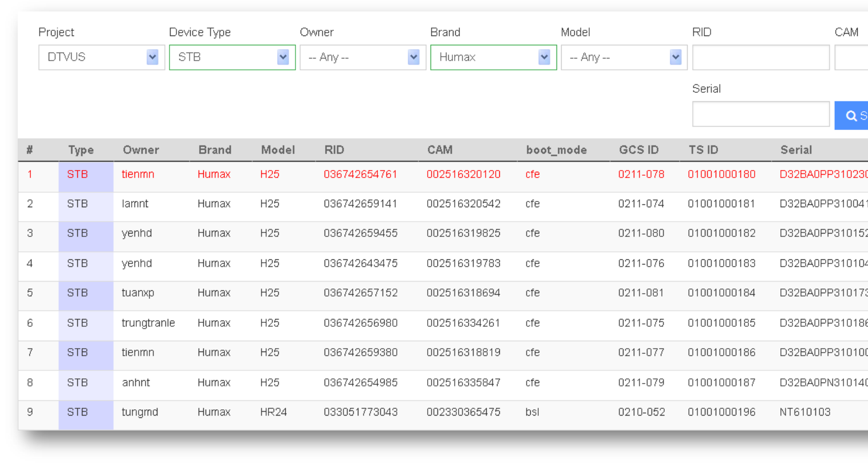Expand the Device Type dropdown
This screenshot has height=466, width=868.
coord(232,57)
